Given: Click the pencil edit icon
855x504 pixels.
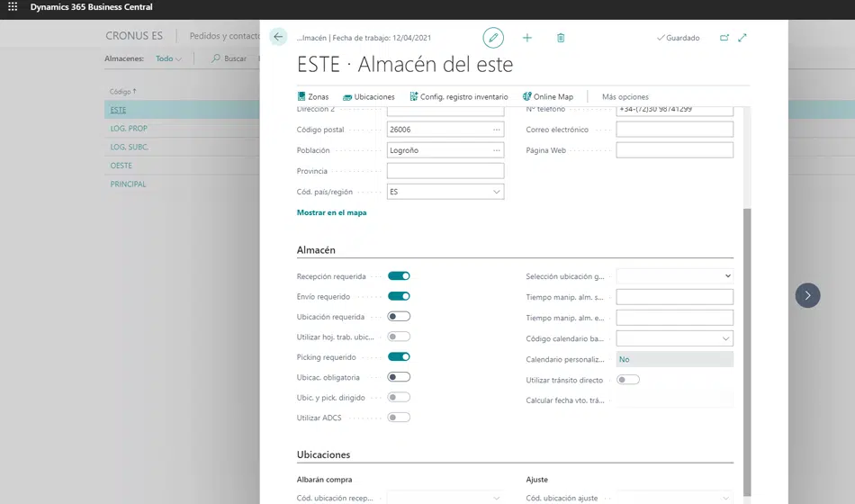Looking at the screenshot, I should click(493, 38).
